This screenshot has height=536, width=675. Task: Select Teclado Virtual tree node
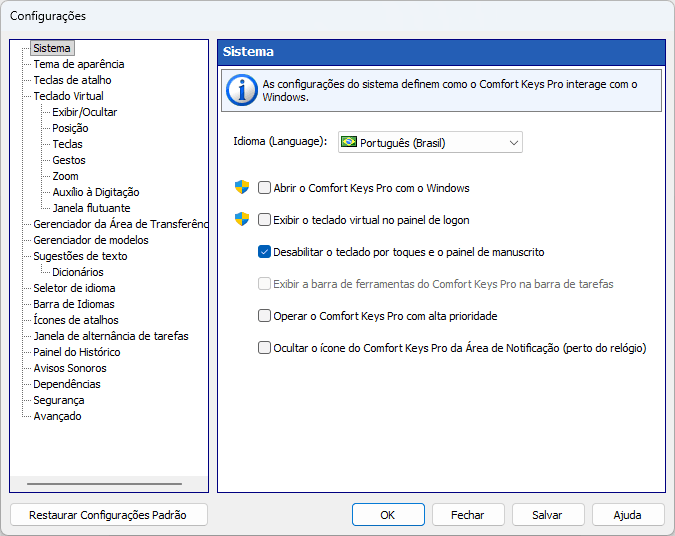pyautogui.click(x=68, y=96)
